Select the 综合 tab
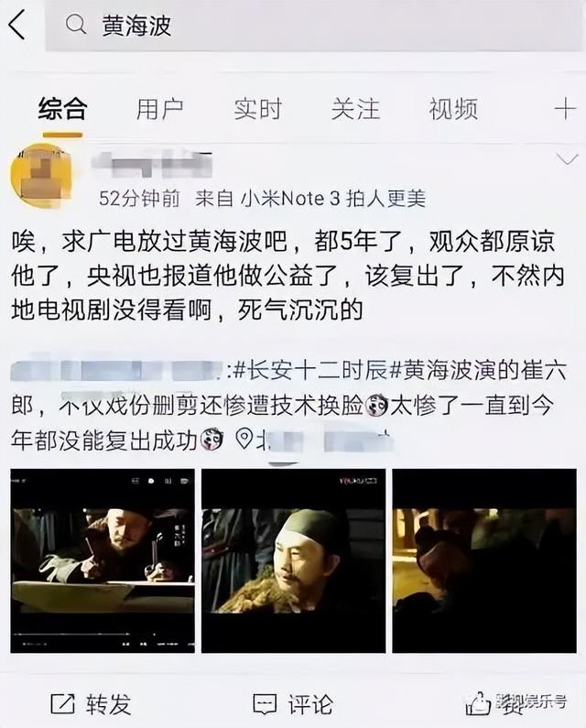Image resolution: width=586 pixels, height=728 pixels. pos(62,110)
